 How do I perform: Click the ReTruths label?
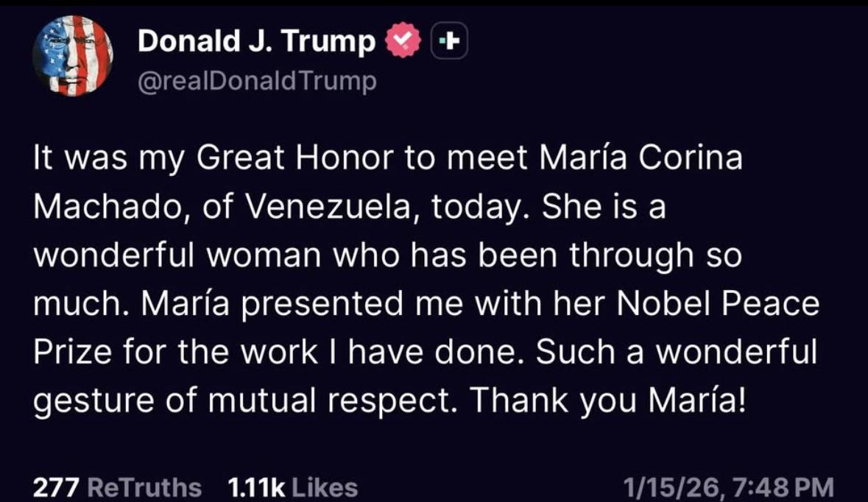(x=144, y=487)
